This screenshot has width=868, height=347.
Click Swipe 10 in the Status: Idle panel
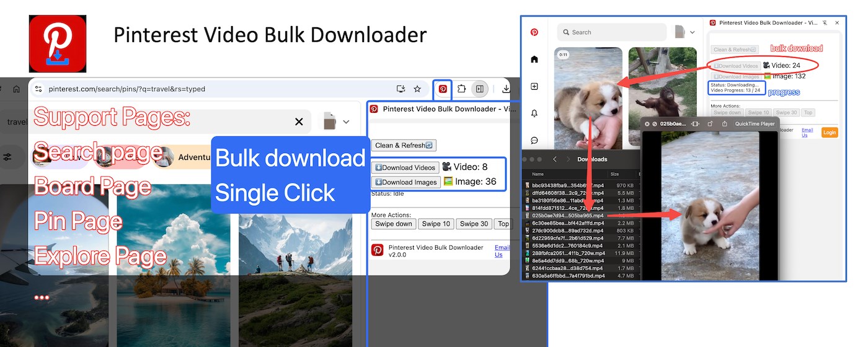[436, 224]
